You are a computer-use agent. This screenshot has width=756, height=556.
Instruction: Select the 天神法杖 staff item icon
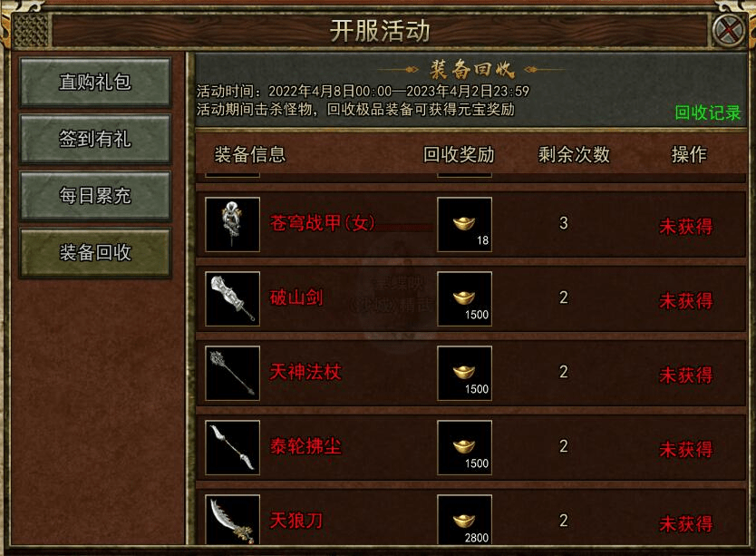coord(232,373)
